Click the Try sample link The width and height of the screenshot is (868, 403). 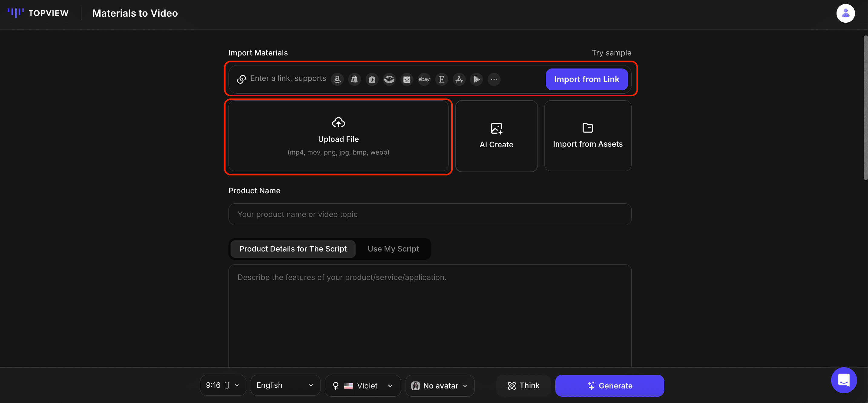click(x=611, y=53)
